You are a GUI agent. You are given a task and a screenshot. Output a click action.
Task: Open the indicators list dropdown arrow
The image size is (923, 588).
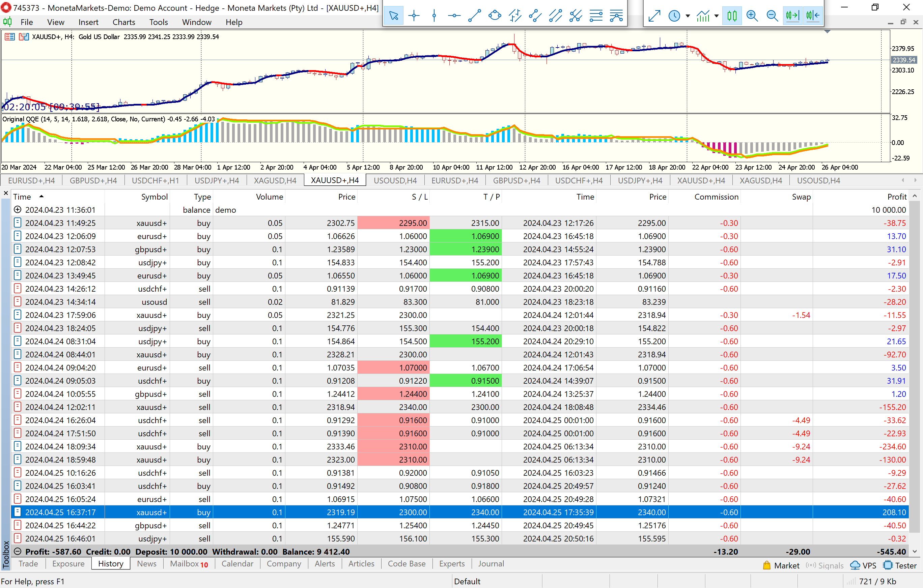pyautogui.click(x=717, y=16)
